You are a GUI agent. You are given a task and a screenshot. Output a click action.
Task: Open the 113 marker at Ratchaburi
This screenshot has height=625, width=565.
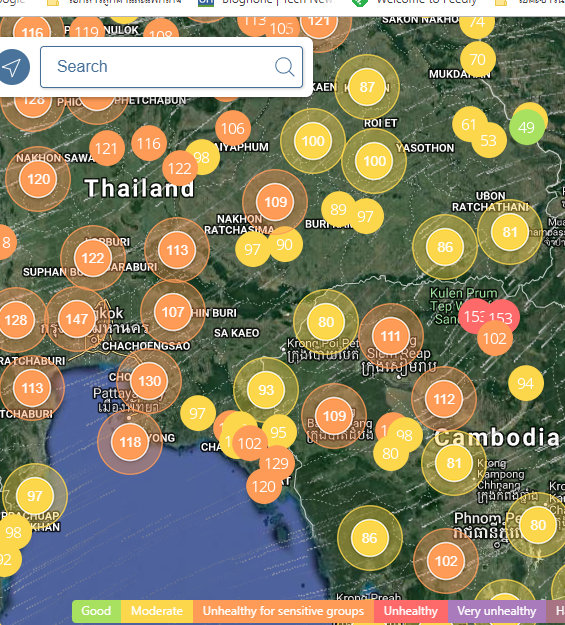(x=32, y=388)
